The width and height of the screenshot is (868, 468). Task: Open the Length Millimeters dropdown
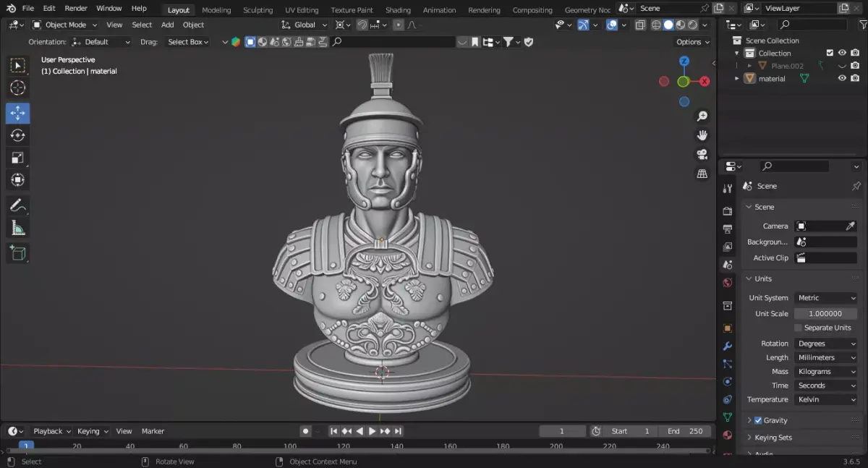point(826,357)
